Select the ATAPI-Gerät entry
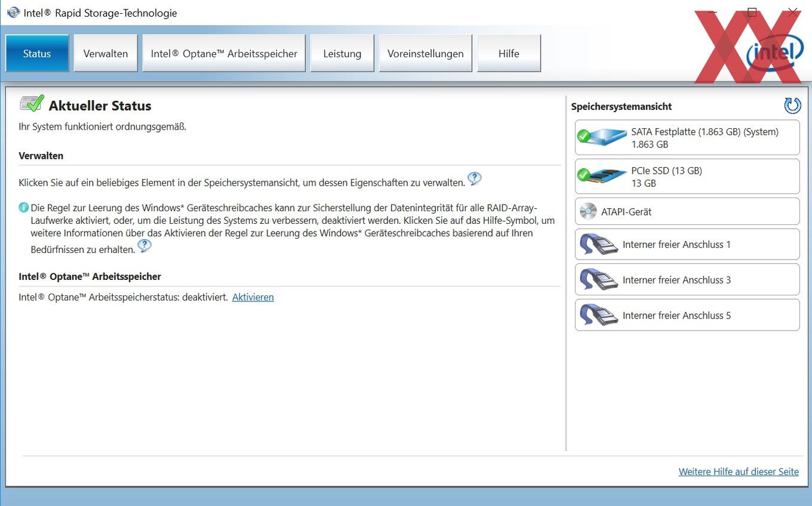 (x=687, y=211)
